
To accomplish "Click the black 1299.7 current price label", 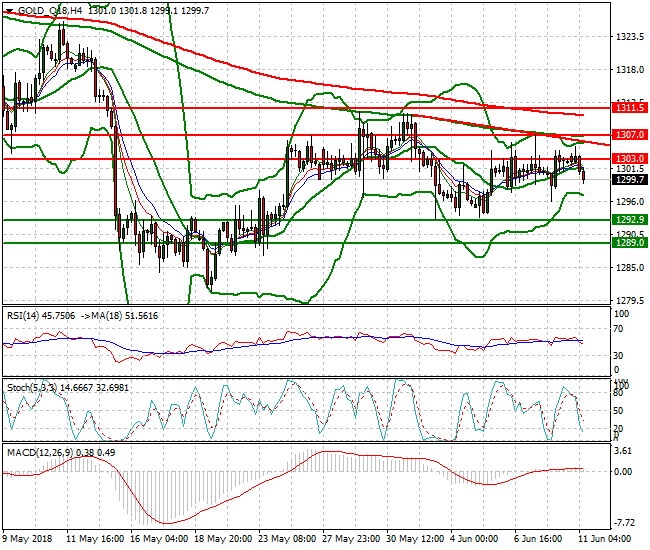I will coord(630,179).
